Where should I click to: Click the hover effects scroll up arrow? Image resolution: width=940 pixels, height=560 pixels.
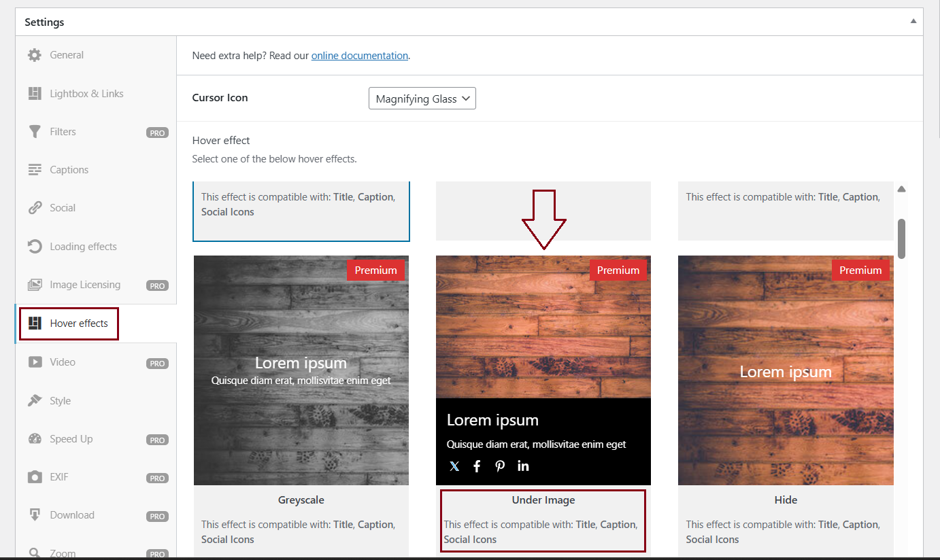pos(901,189)
